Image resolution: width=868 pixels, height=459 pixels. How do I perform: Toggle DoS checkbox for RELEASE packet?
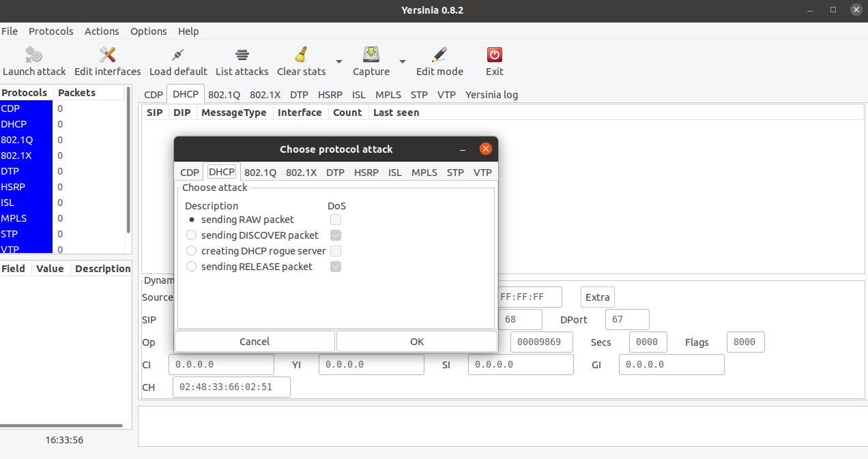coord(336,267)
